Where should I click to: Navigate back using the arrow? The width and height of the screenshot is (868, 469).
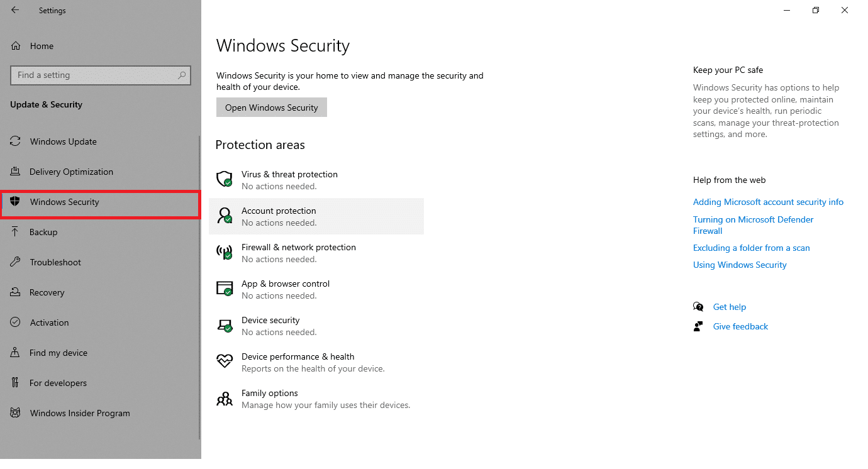tap(14, 9)
